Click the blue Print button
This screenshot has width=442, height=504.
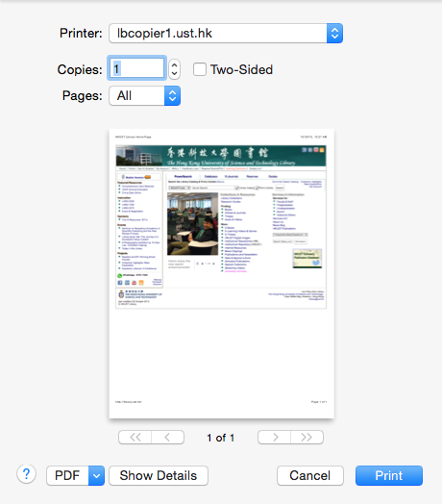pos(389,476)
